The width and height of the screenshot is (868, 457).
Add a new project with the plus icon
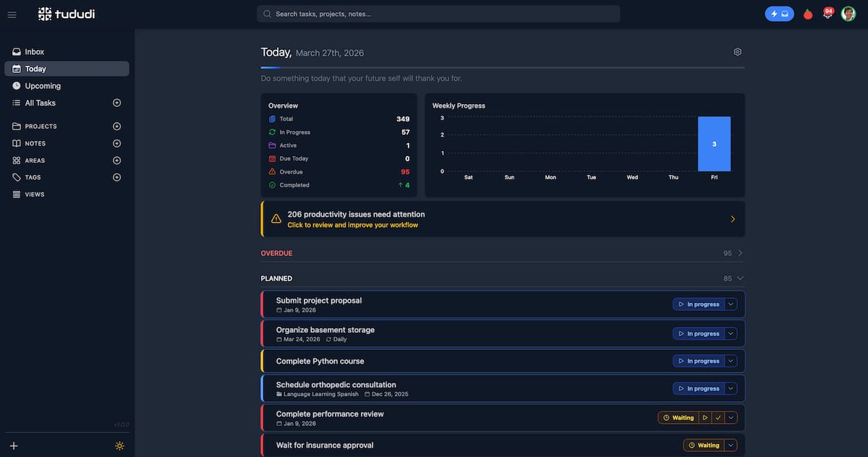[x=117, y=127]
